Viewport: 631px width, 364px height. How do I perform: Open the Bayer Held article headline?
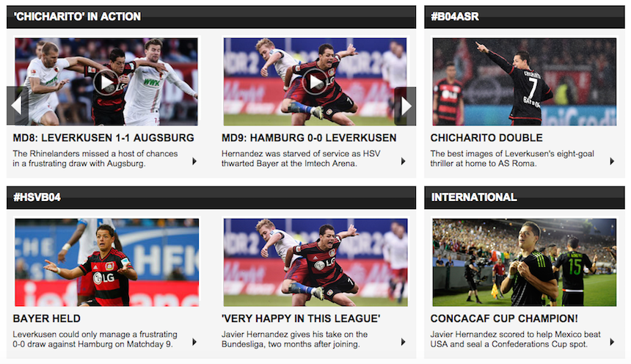click(x=47, y=318)
